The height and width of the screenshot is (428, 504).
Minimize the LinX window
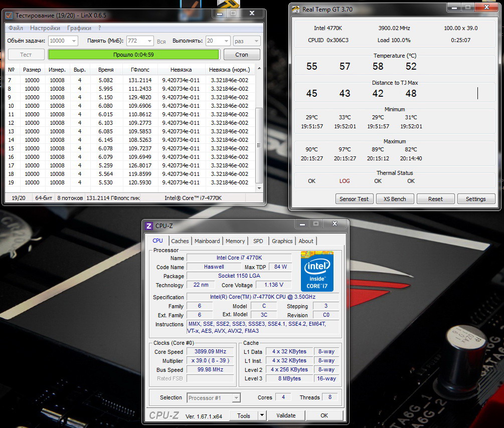click(x=220, y=14)
